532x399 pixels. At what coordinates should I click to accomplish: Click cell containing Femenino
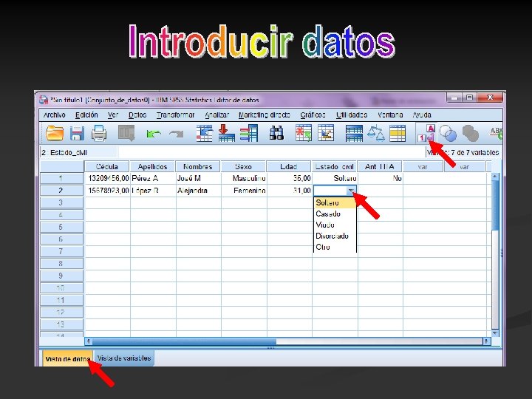pos(244,191)
